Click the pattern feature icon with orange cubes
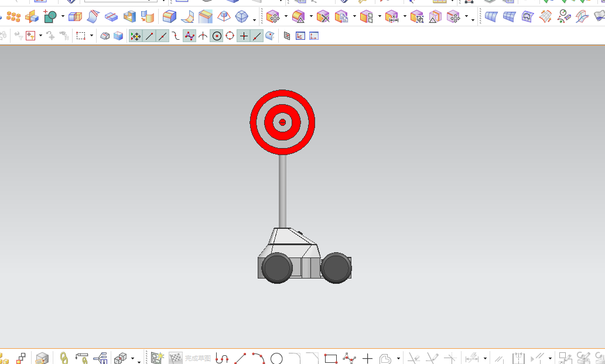The image size is (605, 364). pos(13,16)
